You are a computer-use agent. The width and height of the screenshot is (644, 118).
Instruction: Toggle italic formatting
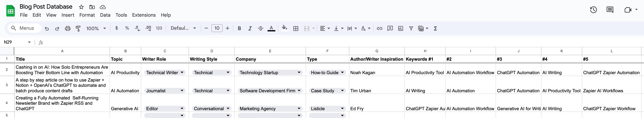point(250,28)
